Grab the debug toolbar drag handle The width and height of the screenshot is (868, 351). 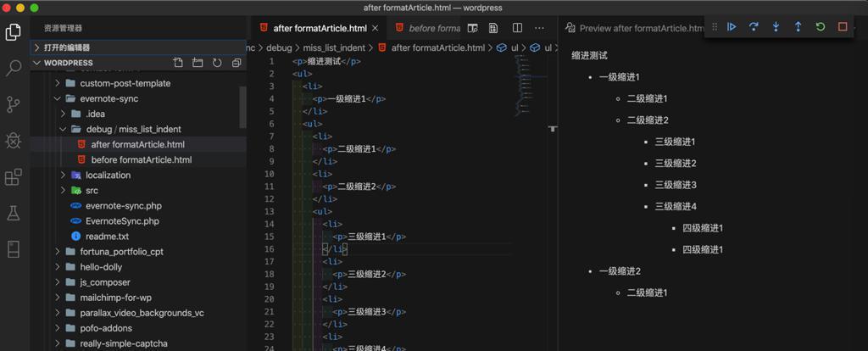tap(714, 26)
